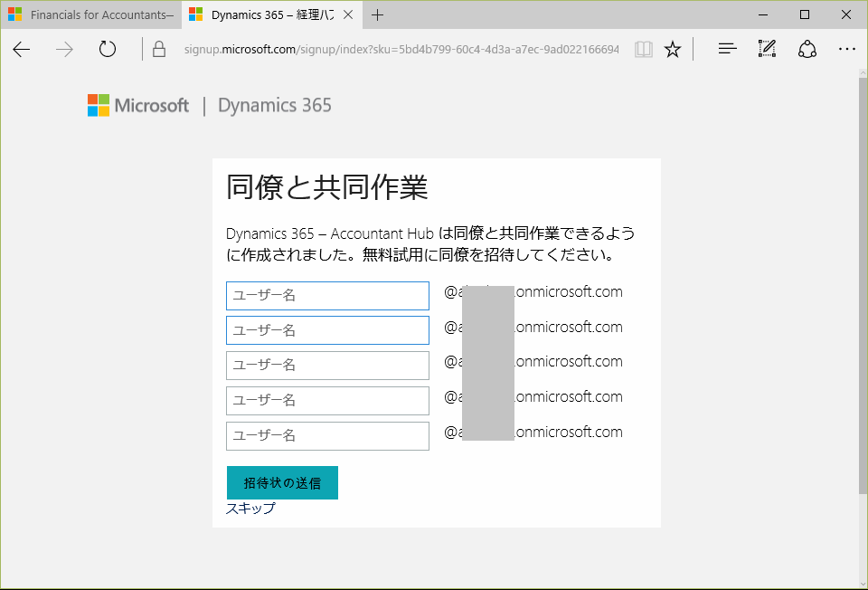Click the 招待状の送信 button
Screen dimensions: 868x590
[x=282, y=482]
